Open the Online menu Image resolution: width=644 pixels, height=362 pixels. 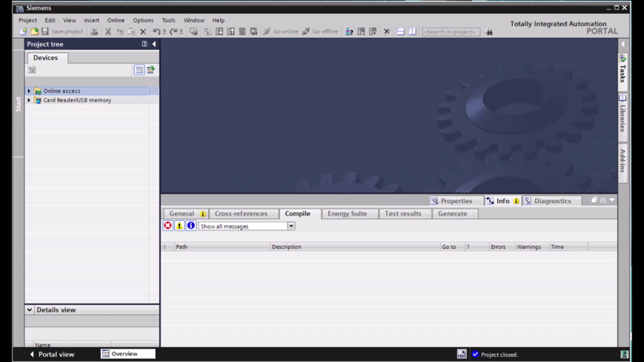coord(116,20)
